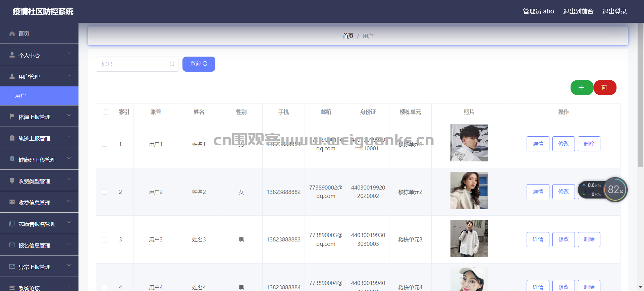Image resolution: width=644 pixels, height=291 pixels.
Task: Click 退出登录 in the top bar
Action: (614, 11)
